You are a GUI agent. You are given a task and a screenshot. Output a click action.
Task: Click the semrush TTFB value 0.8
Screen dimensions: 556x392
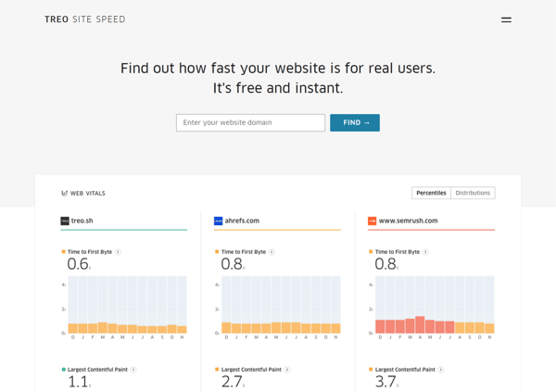tap(385, 264)
